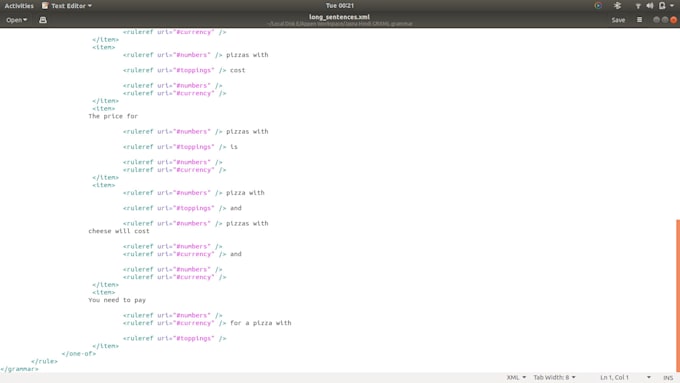
Task: Click the text 'You need to pay'
Action: click(117, 300)
